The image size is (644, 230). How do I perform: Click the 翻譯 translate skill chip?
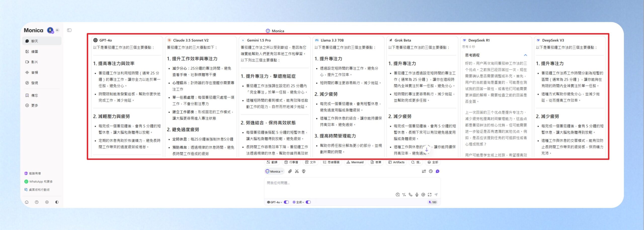tap(272, 162)
